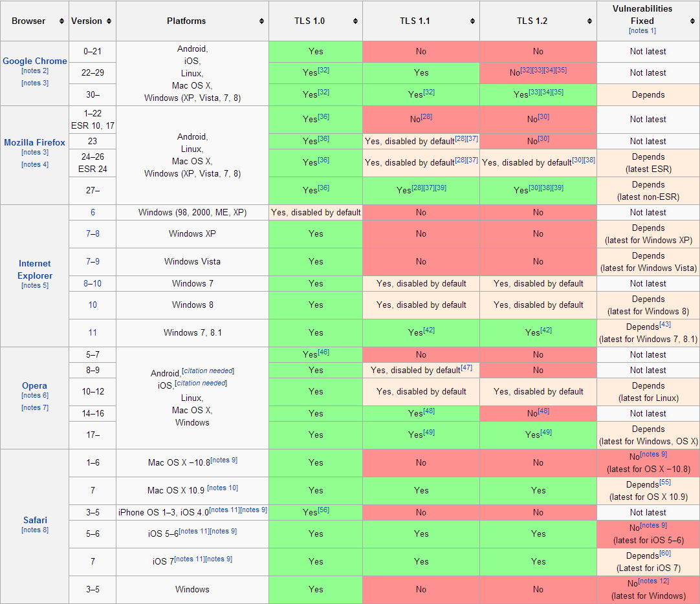Click citation [39] in Firefox 27– TLS 1.2 cell
The height and width of the screenshot is (604, 700).
[558, 188]
